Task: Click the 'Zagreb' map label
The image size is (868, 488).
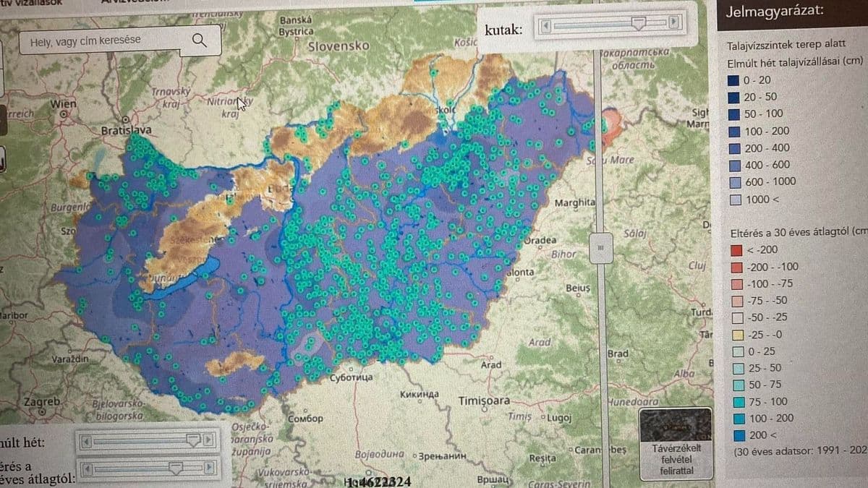Action: point(42,401)
